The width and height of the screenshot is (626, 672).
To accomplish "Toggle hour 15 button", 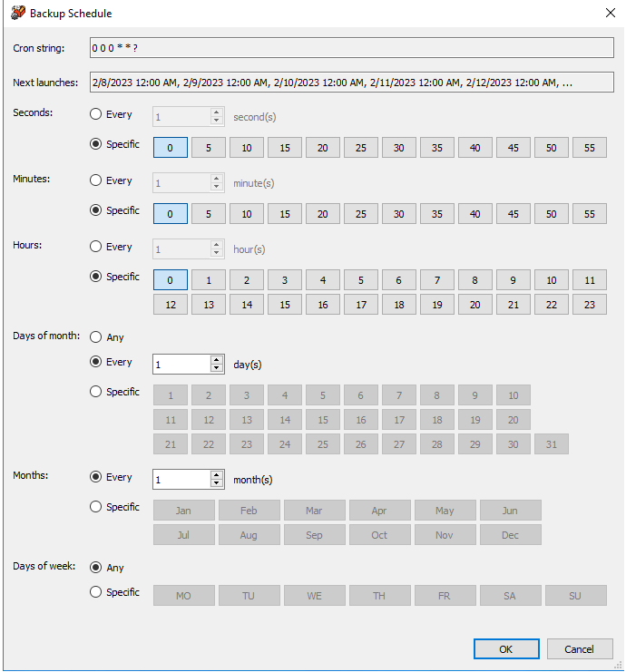I will [x=285, y=305].
